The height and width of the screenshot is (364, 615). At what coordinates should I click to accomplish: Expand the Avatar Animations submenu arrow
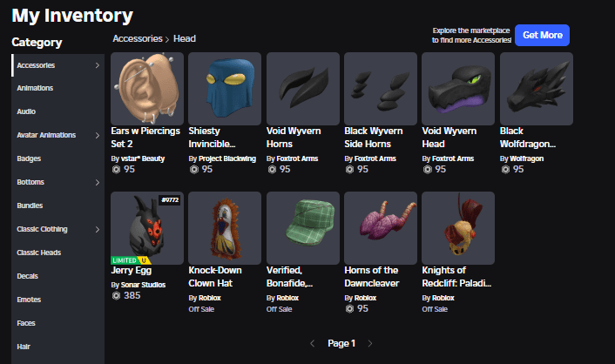(x=98, y=135)
